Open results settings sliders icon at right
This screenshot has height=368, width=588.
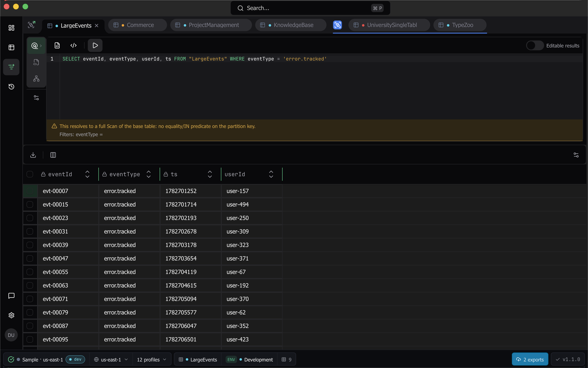pyautogui.click(x=576, y=155)
